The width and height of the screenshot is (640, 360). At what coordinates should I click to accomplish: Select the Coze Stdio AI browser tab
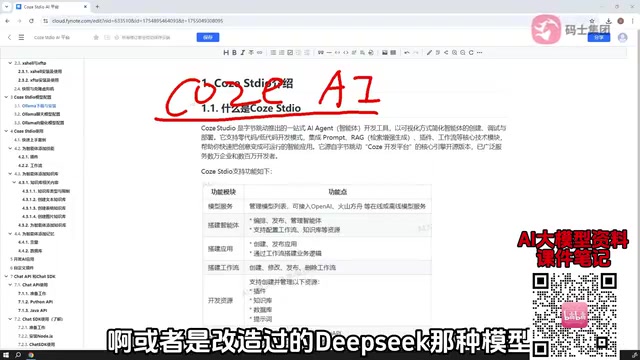click(51, 7)
